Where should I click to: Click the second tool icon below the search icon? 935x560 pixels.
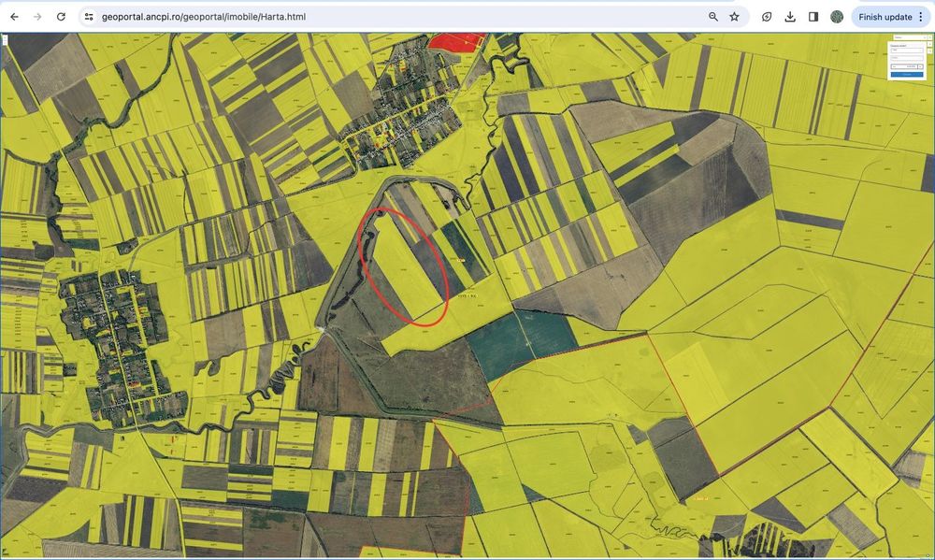pos(930,44)
